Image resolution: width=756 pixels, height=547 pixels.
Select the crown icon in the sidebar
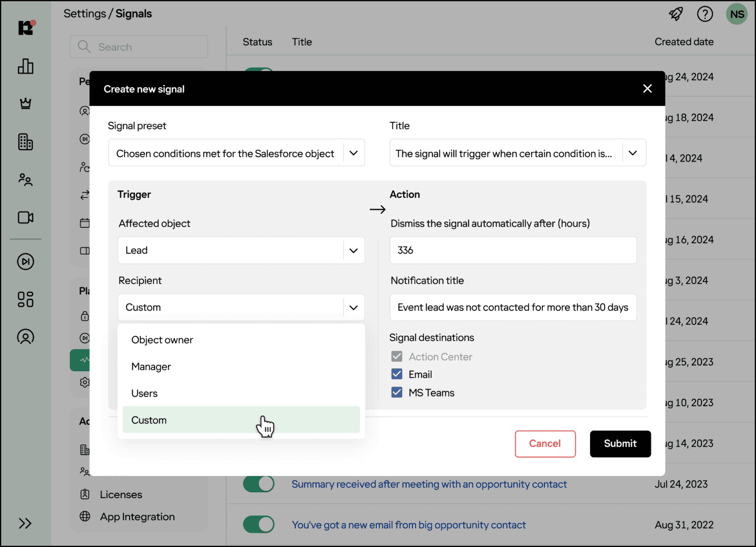[25, 104]
